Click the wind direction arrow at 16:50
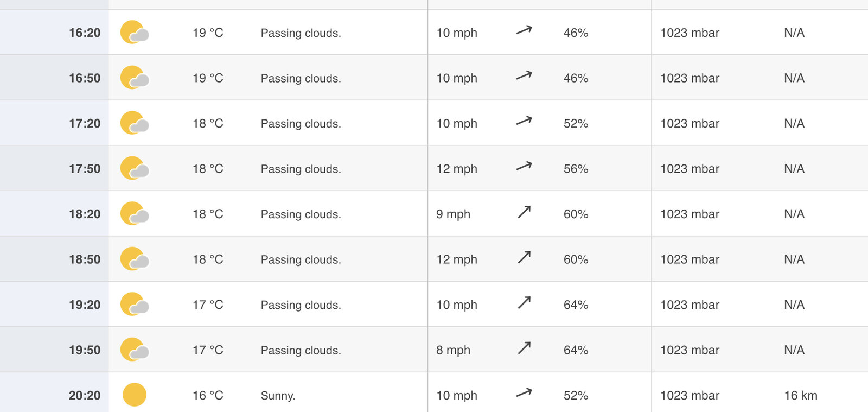Screen dimensions: 868x412 point(524,76)
